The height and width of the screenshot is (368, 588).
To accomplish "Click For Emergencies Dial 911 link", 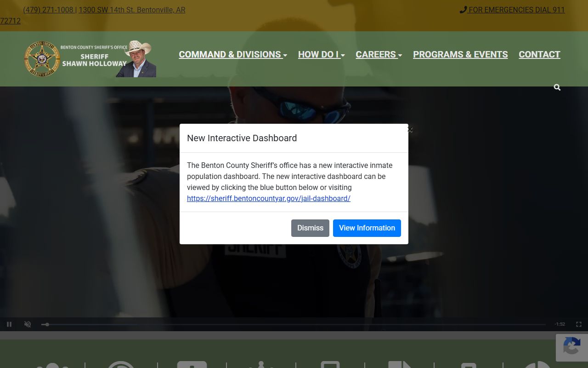I will coord(512,10).
